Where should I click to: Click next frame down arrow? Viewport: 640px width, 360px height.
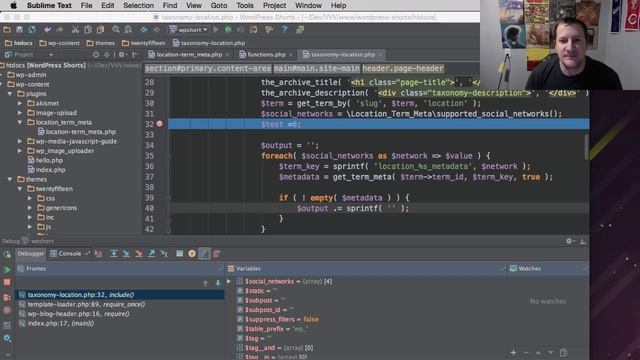pyautogui.click(x=218, y=283)
